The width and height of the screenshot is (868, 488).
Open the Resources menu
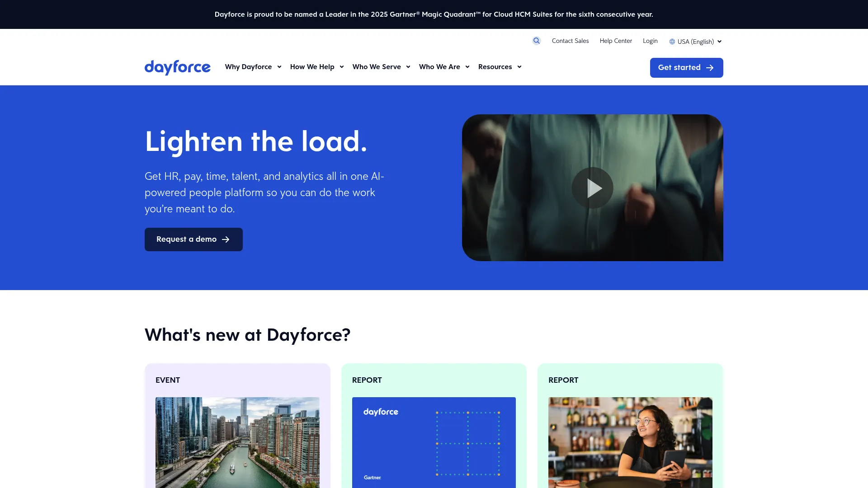click(x=500, y=67)
